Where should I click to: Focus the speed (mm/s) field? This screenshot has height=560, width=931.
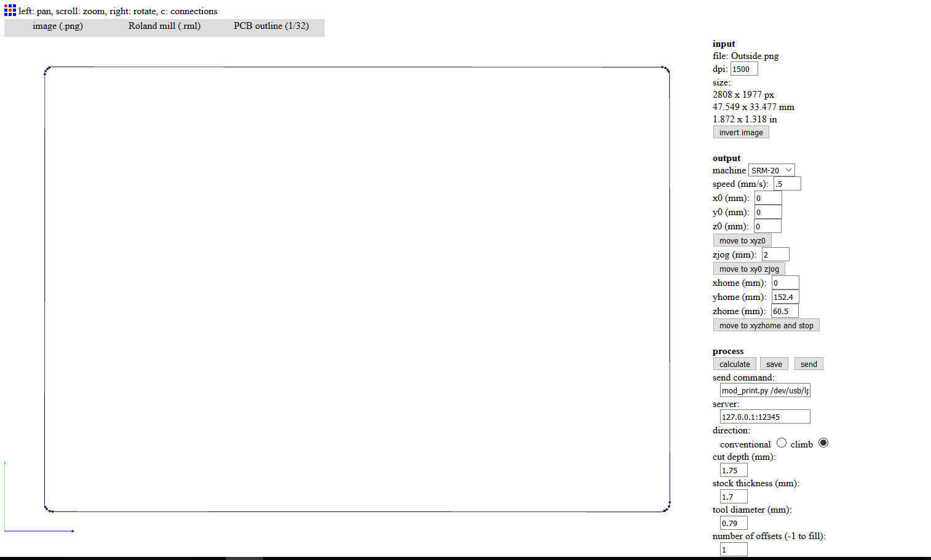point(787,184)
